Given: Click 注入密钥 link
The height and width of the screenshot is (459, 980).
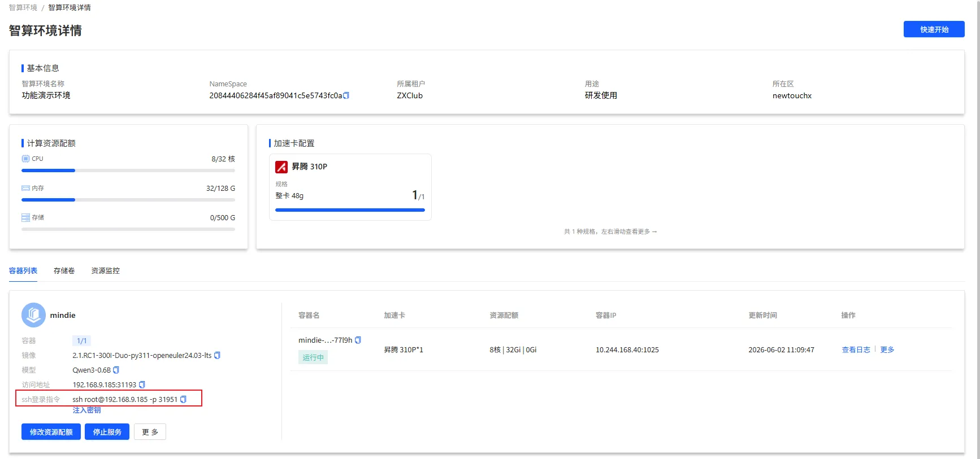Looking at the screenshot, I should click(x=86, y=410).
